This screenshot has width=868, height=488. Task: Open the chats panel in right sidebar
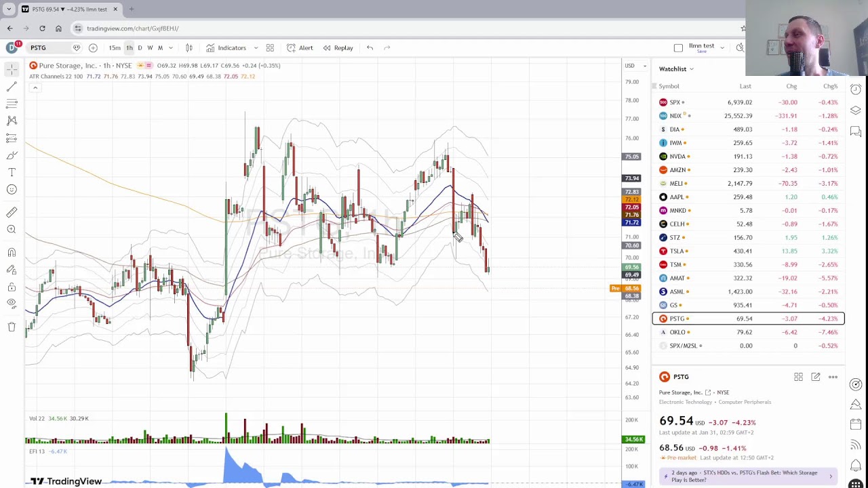856,131
